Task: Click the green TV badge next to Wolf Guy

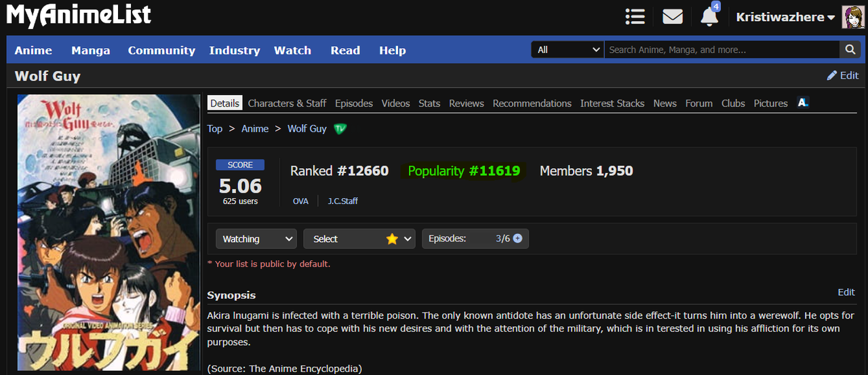Action: pyautogui.click(x=340, y=129)
